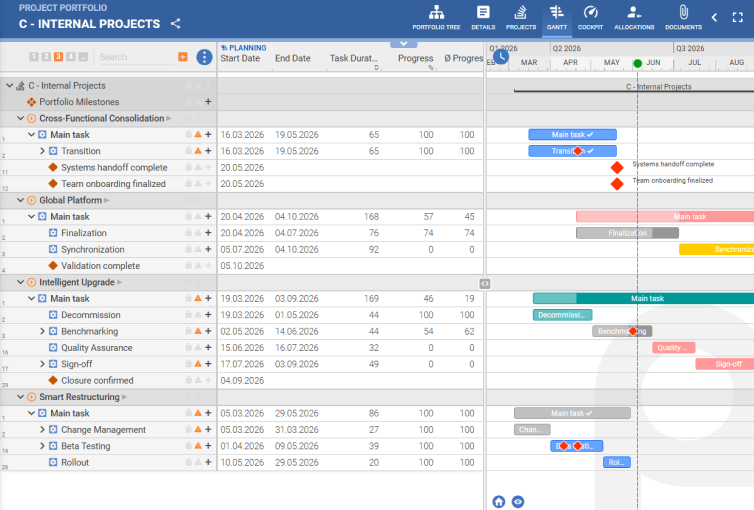Switch to the Allocations tab

tap(634, 17)
